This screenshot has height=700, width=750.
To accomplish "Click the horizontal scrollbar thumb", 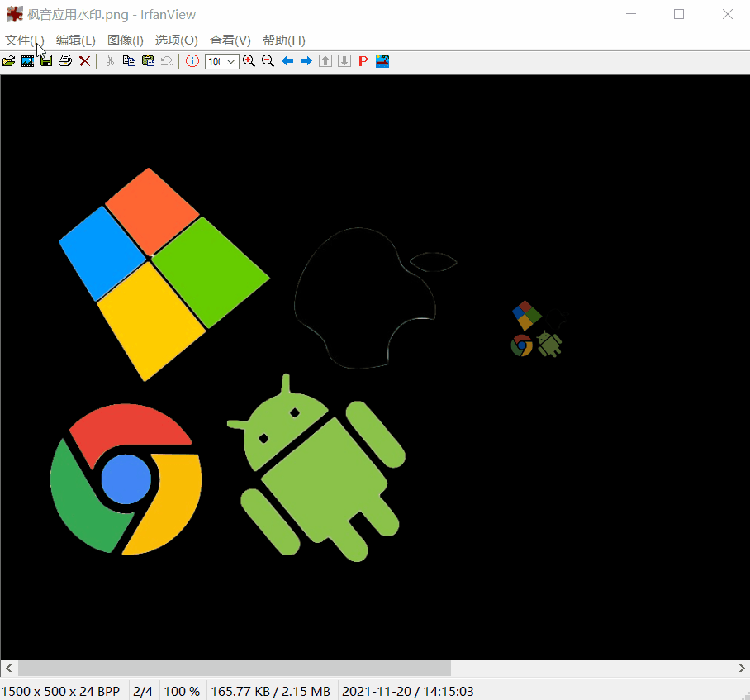I will click(x=235, y=668).
